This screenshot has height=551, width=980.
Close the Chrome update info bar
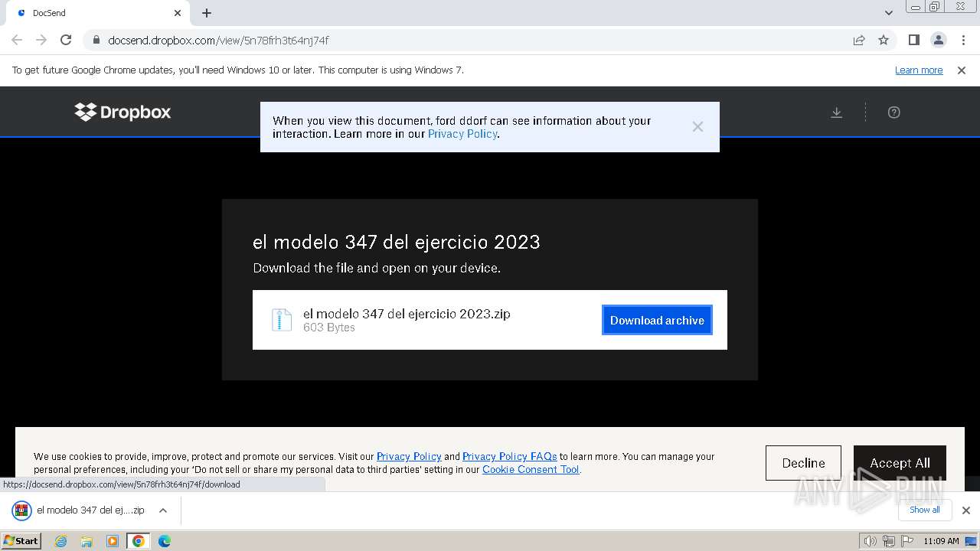click(x=962, y=70)
